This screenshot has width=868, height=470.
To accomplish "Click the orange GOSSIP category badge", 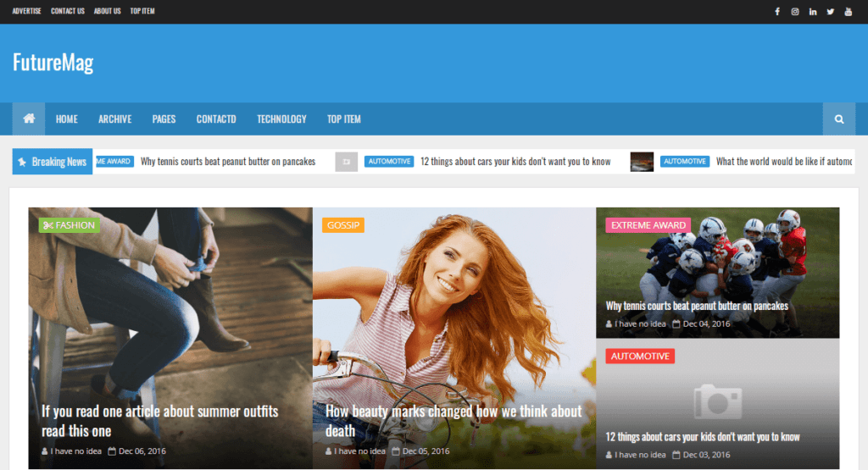I will pos(343,225).
